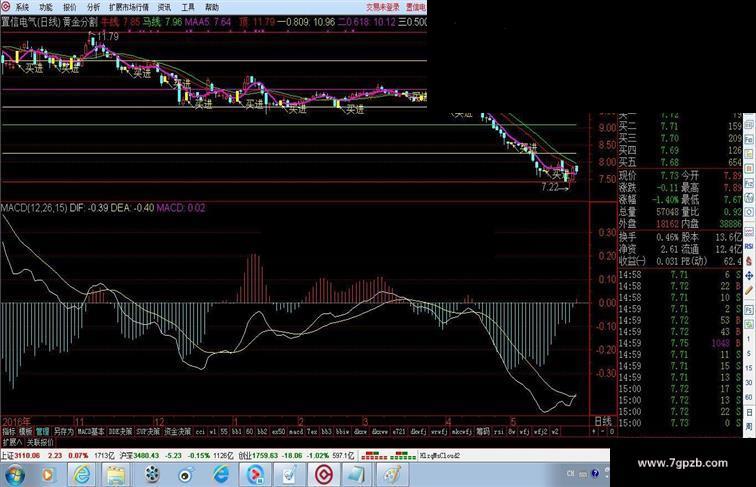756x487 pixels.
Task: Select the 模板 tab
Action: (26, 432)
